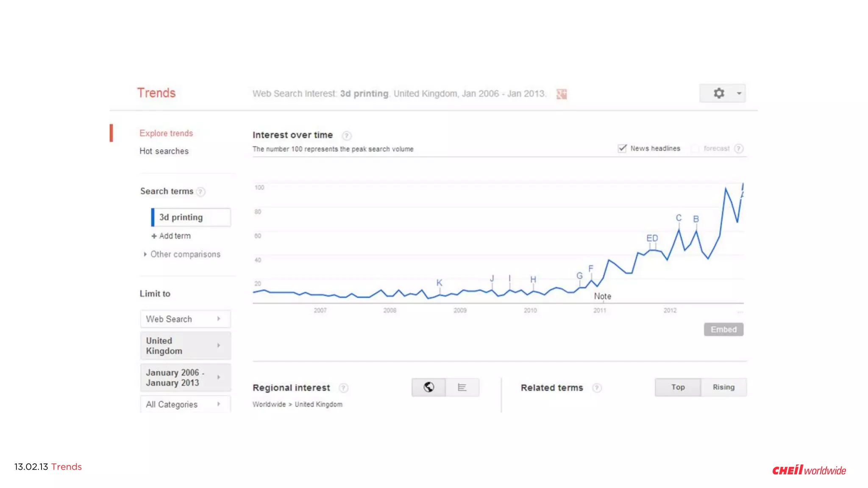This screenshot has width=868, height=488.
Task: Click the forecast help icon
Action: [x=739, y=149]
